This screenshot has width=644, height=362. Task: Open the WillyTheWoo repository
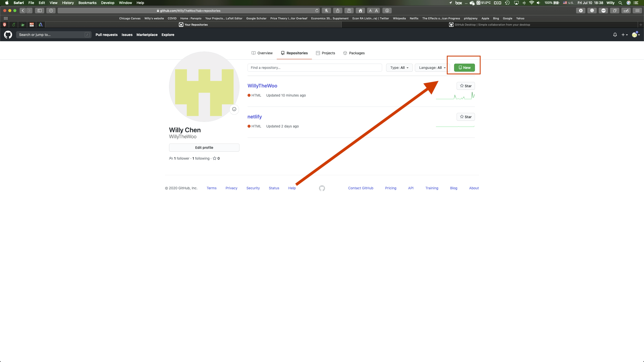coord(262,86)
